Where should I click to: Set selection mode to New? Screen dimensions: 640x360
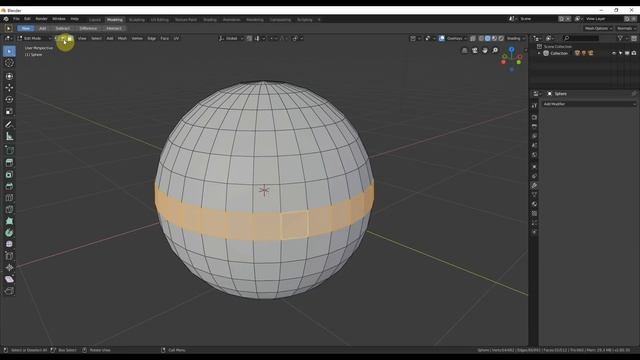tap(26, 29)
